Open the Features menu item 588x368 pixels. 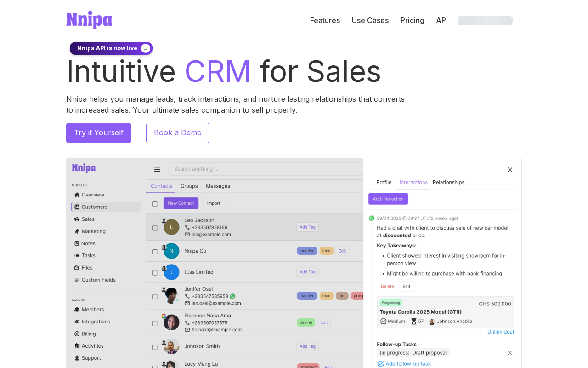(x=325, y=20)
